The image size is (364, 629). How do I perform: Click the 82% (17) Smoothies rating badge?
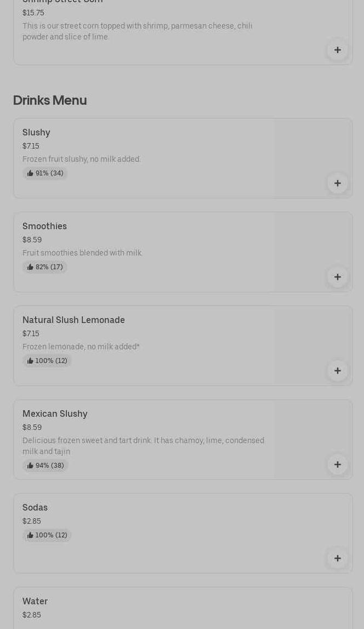pos(45,267)
